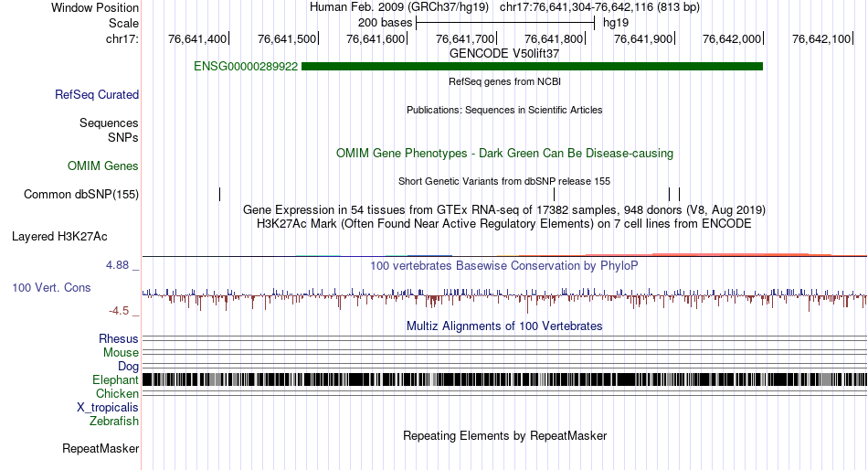Screen dimensions: 868x470
Task: Click the SNPs track label
Action: (x=123, y=137)
